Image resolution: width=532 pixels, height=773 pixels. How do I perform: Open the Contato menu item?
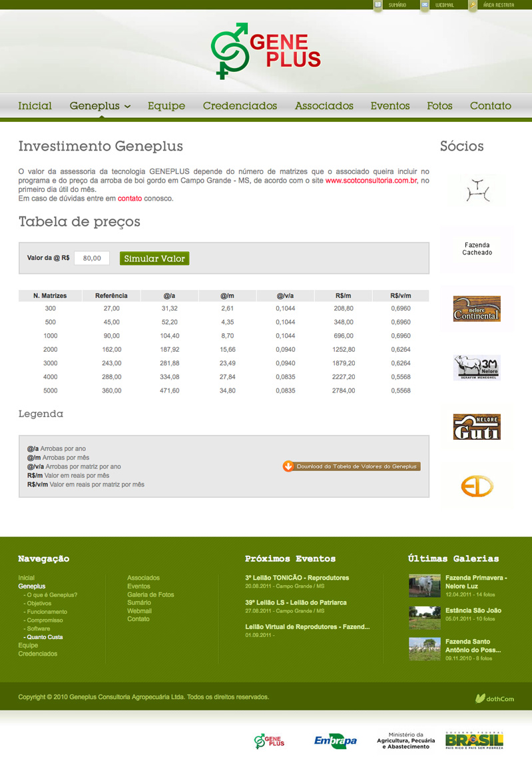[491, 105]
